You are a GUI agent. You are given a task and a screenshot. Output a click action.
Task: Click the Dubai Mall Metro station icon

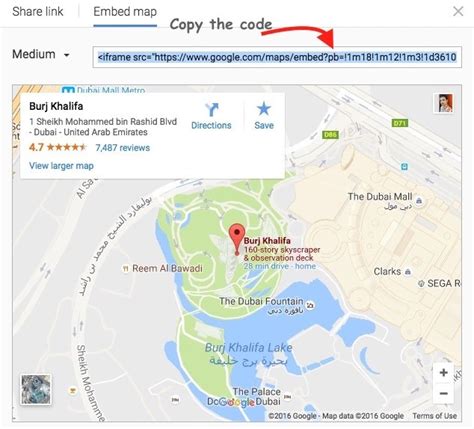point(68,90)
